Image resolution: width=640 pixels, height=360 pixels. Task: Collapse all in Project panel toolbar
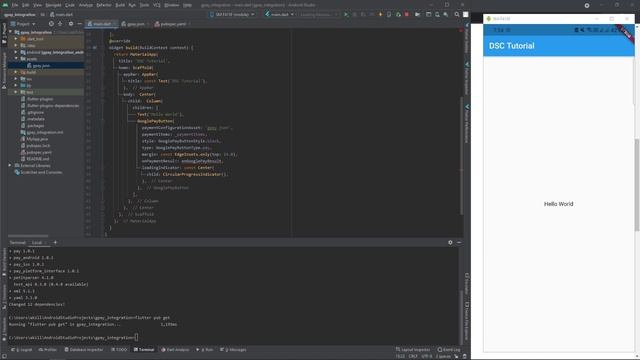[x=60, y=24]
